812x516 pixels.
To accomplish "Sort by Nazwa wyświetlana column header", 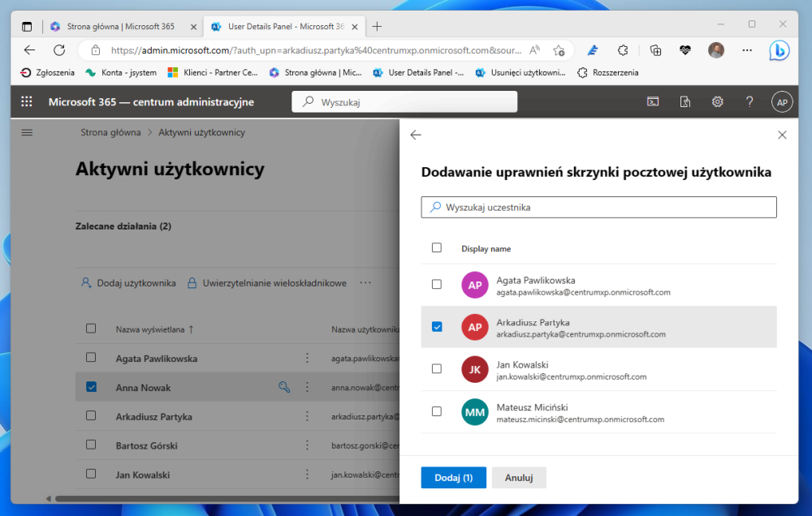I will [x=154, y=329].
